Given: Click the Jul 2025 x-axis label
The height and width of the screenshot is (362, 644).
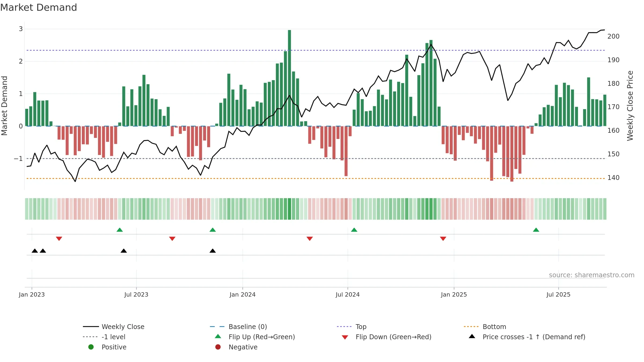Looking at the screenshot, I should (558, 294).
